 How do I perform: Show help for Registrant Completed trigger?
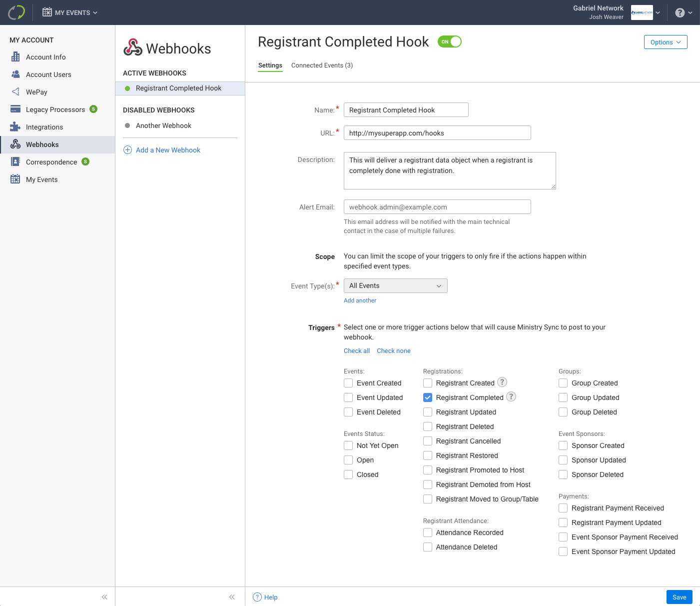pos(511,396)
